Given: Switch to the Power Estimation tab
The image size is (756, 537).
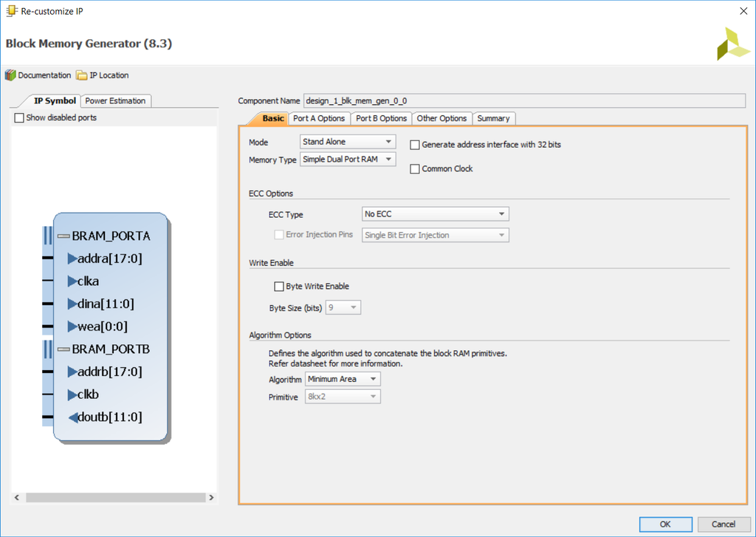Looking at the screenshot, I should click(x=115, y=101).
